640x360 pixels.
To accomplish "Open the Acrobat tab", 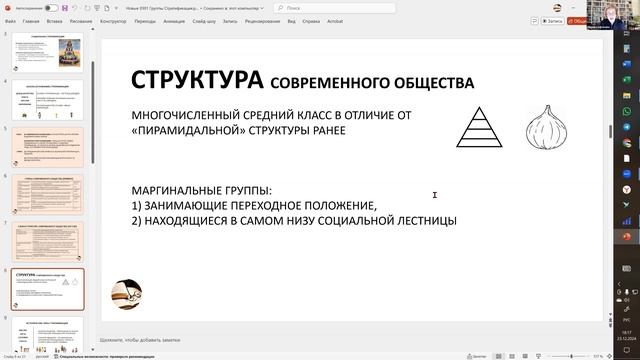I will pos(335,21).
